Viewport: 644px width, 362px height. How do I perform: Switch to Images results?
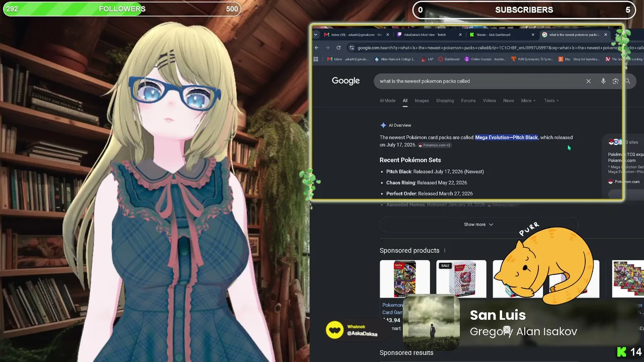422,101
